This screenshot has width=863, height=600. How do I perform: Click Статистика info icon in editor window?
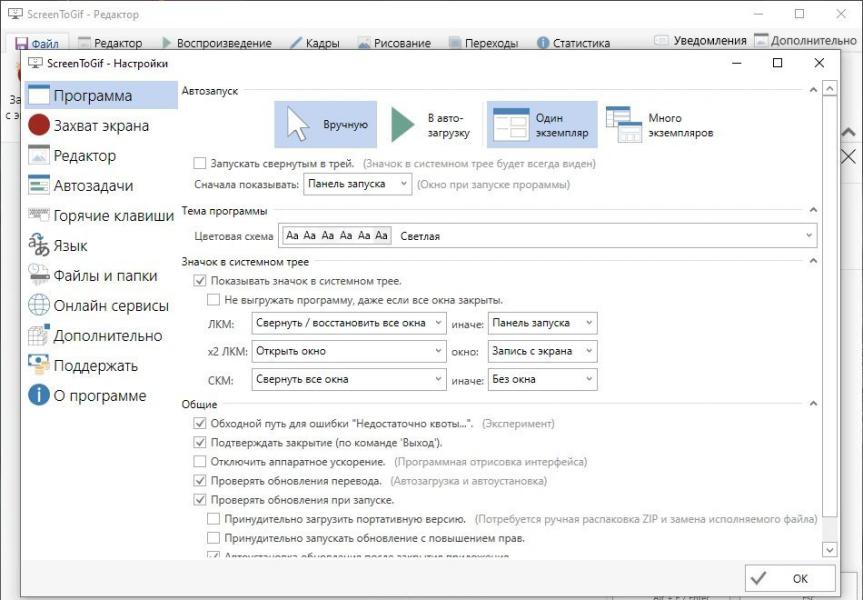(543, 42)
